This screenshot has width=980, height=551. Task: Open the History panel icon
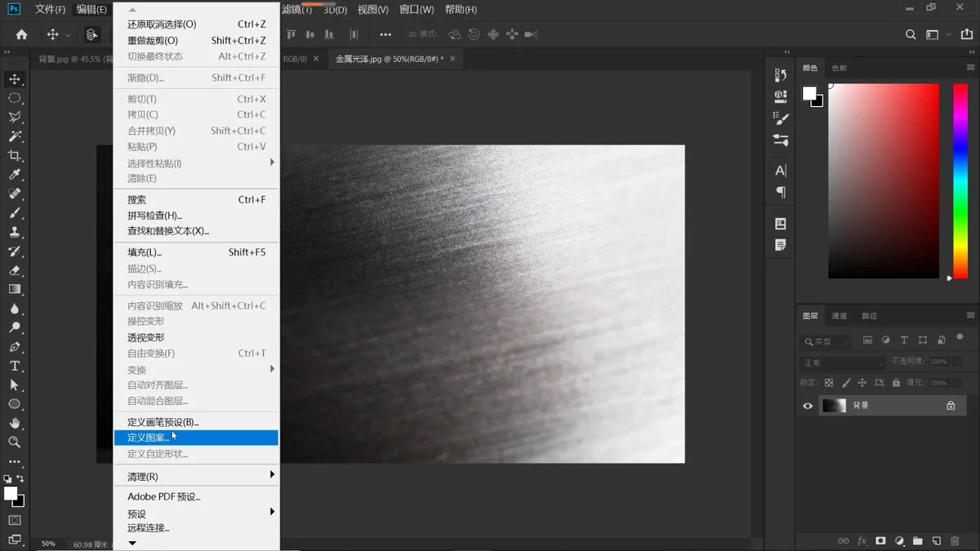pos(781,75)
